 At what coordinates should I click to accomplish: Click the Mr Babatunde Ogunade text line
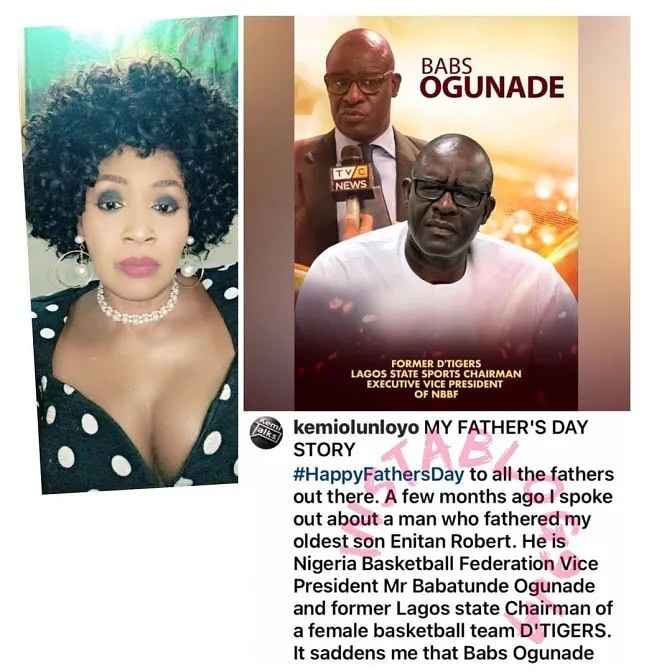[x=489, y=586]
